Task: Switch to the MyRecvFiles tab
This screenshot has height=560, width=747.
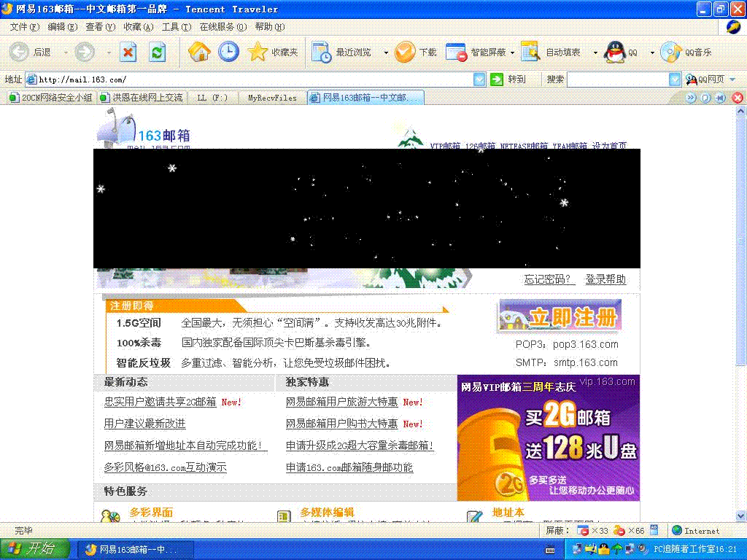Action: [272, 98]
